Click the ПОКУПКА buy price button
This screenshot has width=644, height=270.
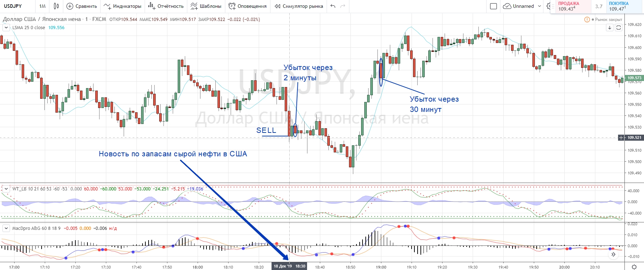pyautogui.click(x=620, y=6)
